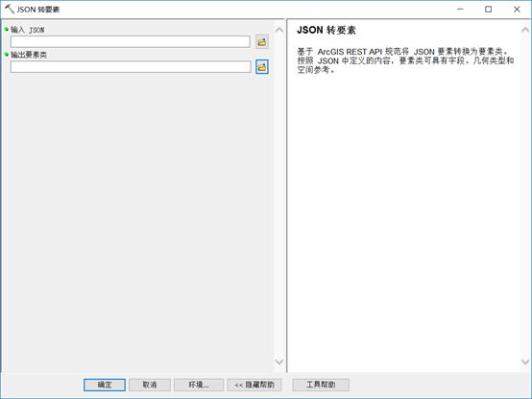
Task: Hide help panel via << 隐藏帮助
Action: tap(254, 385)
